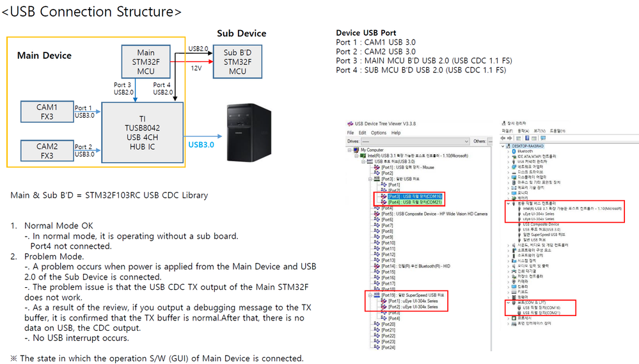The height and width of the screenshot is (364, 639).
Task: Collapse the Universal Serial Bus controllers category
Action: 508,203
